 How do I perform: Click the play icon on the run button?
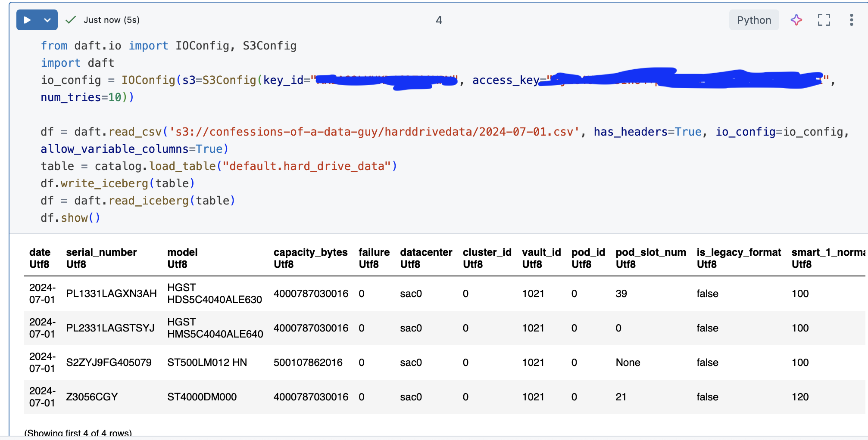pyautogui.click(x=28, y=19)
